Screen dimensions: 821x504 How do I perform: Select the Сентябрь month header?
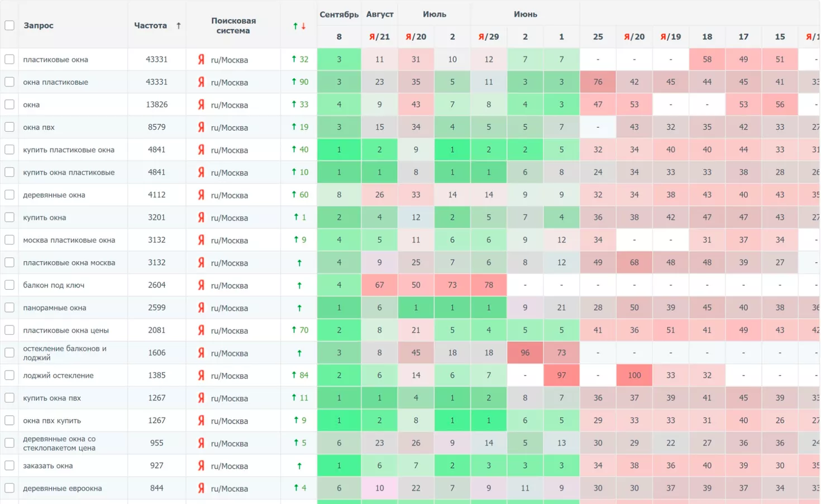point(338,15)
